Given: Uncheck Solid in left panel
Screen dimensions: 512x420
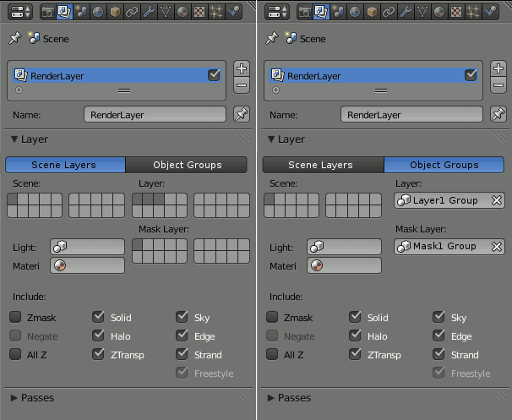Looking at the screenshot, I should 98,317.
